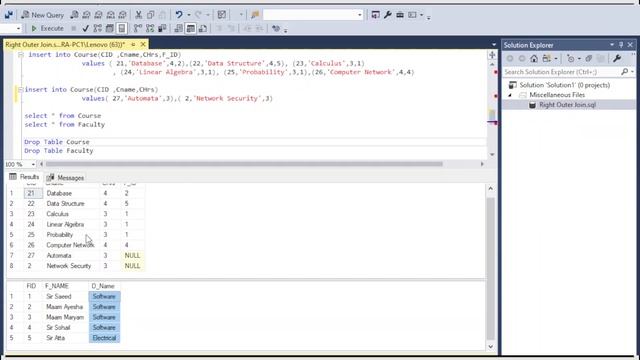Image resolution: width=640 pixels, height=360 pixels.
Task: Click the Copy icon
Action: pos(151,15)
